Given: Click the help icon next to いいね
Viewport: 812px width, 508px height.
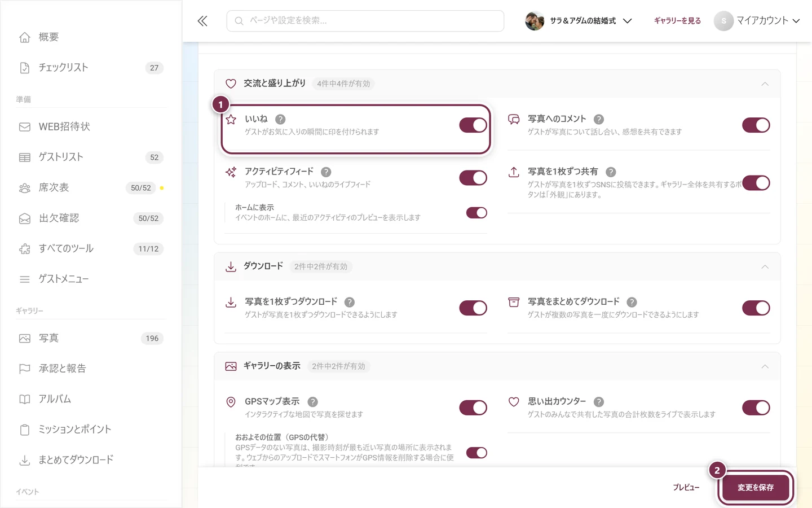Looking at the screenshot, I should click(x=280, y=119).
